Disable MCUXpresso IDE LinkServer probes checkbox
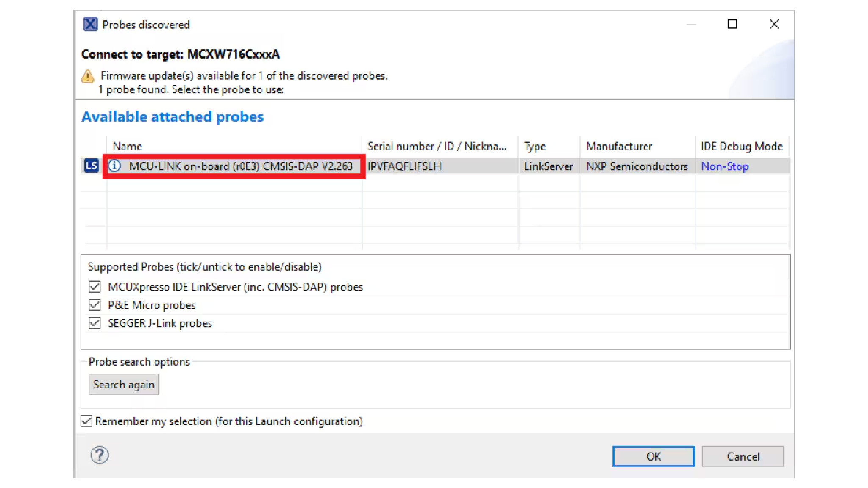 tap(95, 287)
